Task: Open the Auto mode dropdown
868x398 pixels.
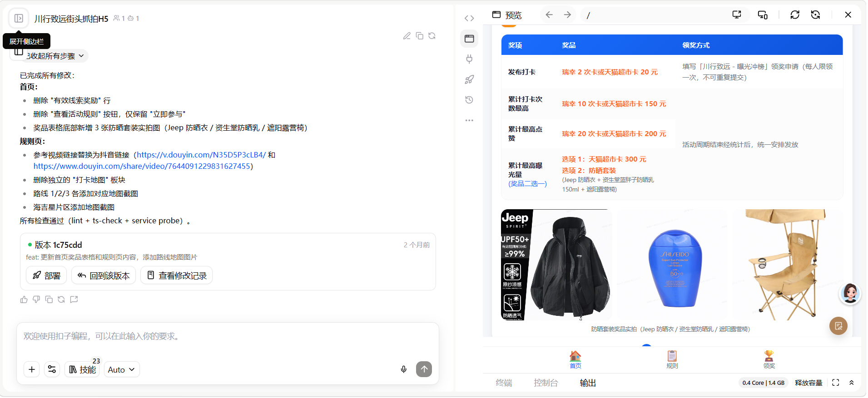Action: (x=121, y=369)
